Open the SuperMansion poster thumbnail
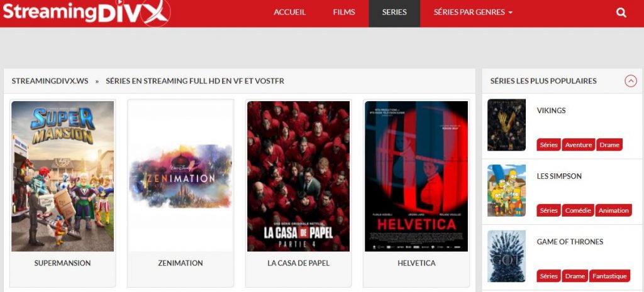The width and height of the screenshot is (644, 292). coord(63,176)
